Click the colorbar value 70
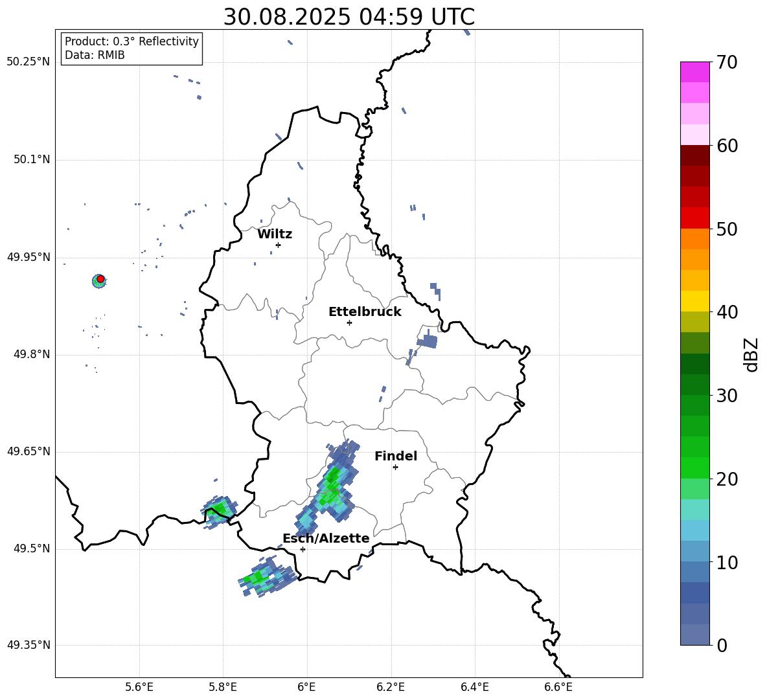The width and height of the screenshot is (767, 700). tap(727, 63)
